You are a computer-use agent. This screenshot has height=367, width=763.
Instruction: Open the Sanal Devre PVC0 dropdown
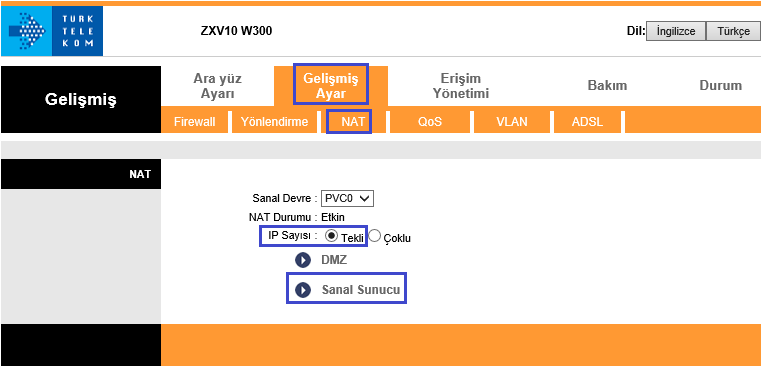347,199
